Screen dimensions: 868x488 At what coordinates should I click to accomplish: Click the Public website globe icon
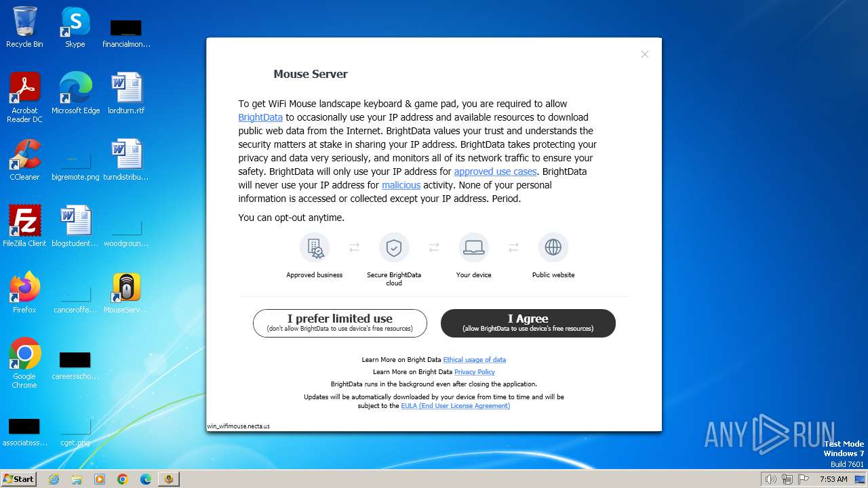553,247
